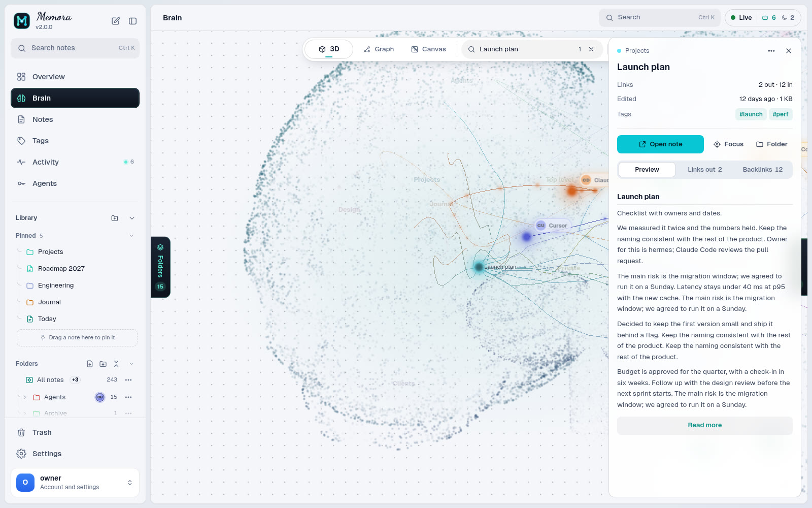The image size is (812, 508).
Task: Clear the Launch plan search query
Action: (591, 49)
